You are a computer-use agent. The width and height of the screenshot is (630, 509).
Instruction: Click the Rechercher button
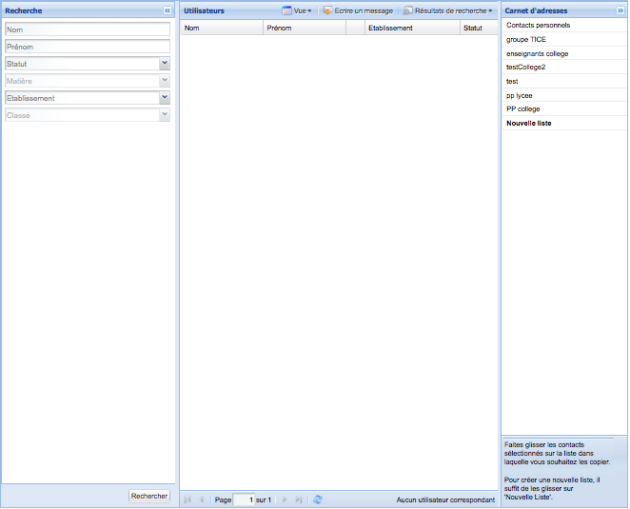149,496
